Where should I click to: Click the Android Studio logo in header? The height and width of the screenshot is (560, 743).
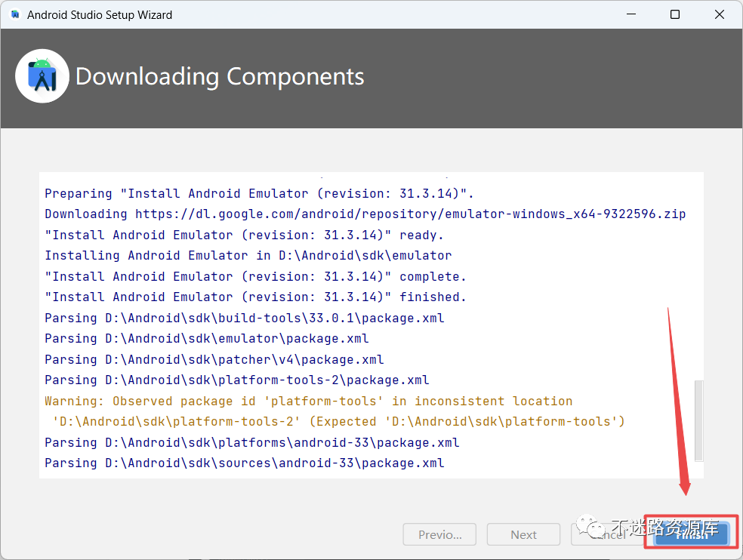[42, 75]
